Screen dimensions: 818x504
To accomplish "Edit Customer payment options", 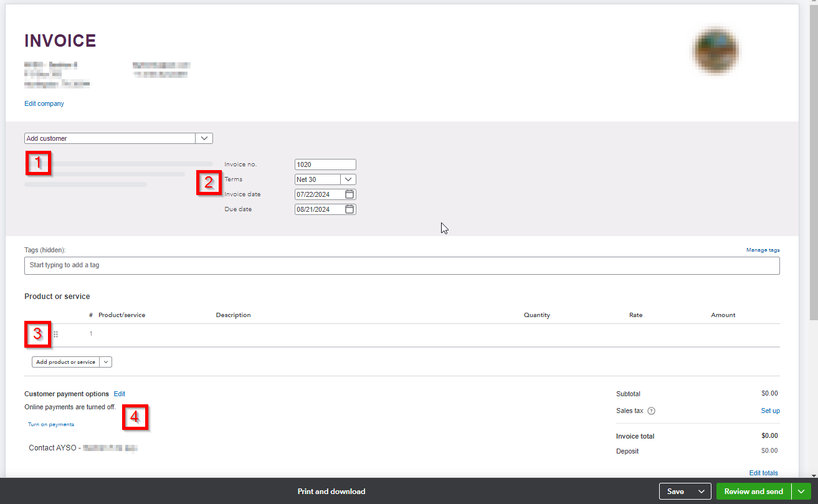I will (119, 394).
